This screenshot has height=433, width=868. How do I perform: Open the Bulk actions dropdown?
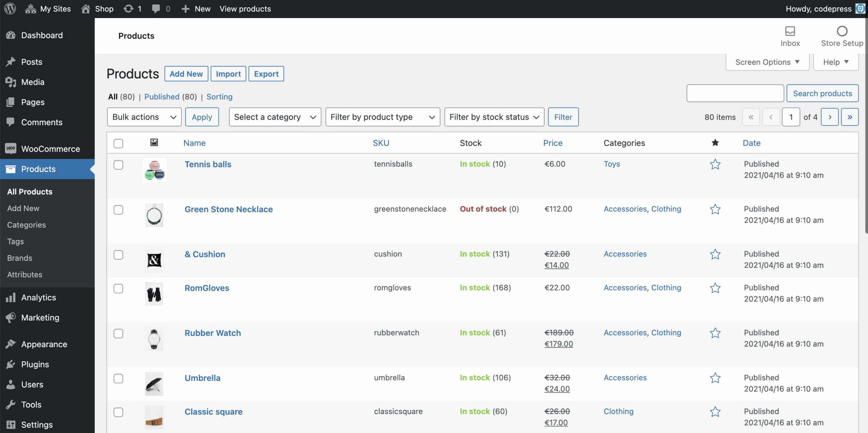coord(144,117)
